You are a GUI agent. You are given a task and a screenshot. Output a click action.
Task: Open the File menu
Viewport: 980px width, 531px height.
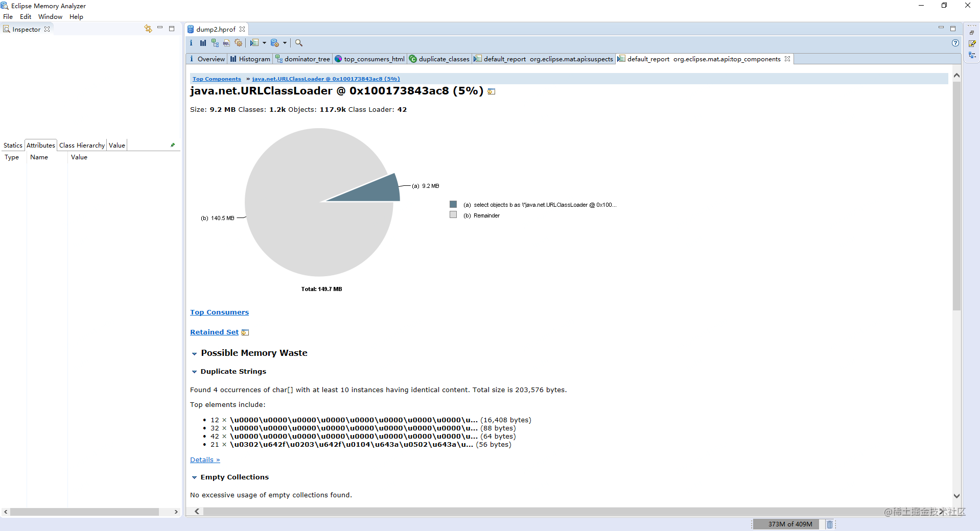click(8, 16)
